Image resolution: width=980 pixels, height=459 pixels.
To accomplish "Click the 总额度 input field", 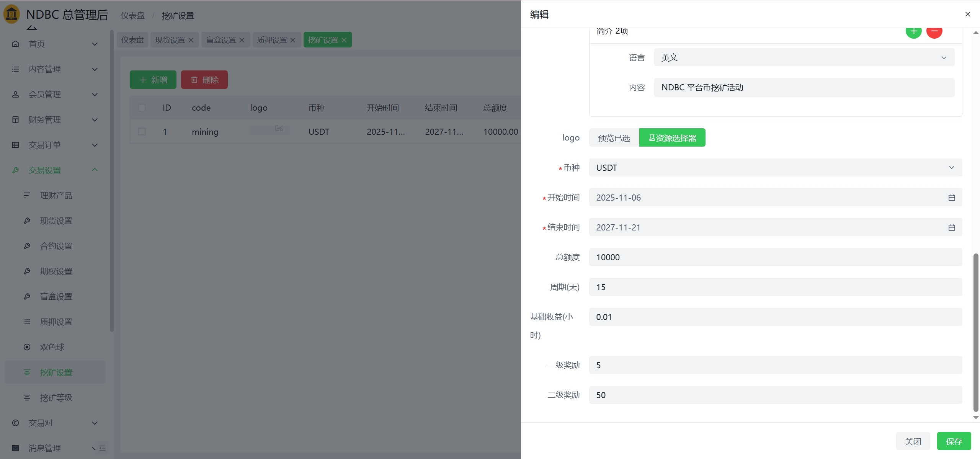I will [x=775, y=257].
